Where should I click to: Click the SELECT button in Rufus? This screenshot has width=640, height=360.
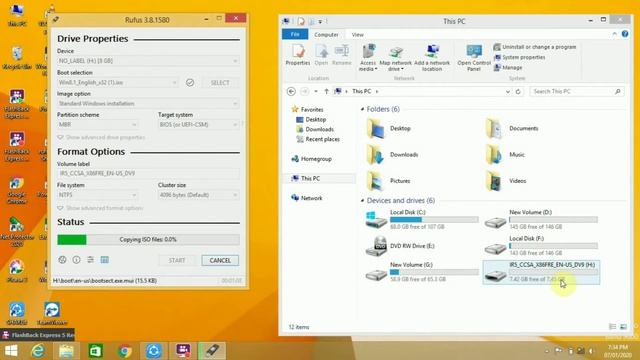220,82
